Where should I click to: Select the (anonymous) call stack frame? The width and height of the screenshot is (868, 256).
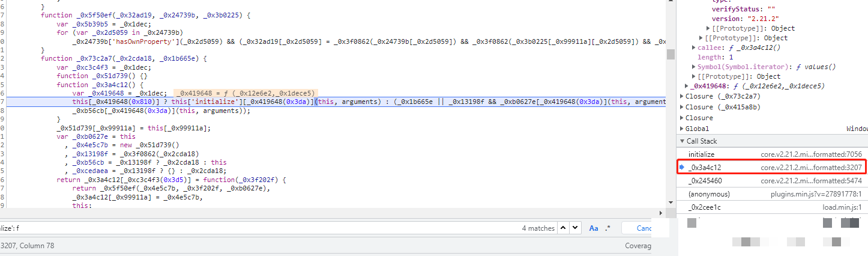coord(709,194)
